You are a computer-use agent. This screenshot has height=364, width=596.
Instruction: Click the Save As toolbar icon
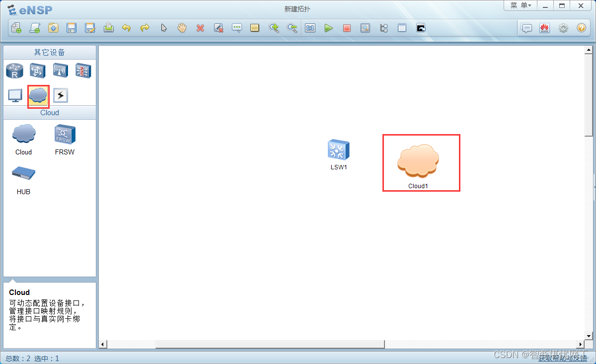point(90,28)
